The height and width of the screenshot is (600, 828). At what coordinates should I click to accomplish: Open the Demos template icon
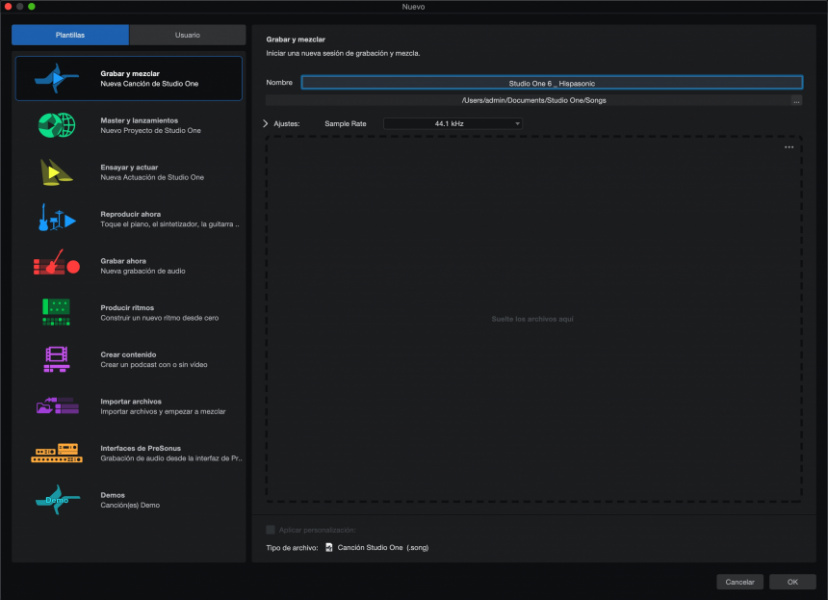pos(57,499)
